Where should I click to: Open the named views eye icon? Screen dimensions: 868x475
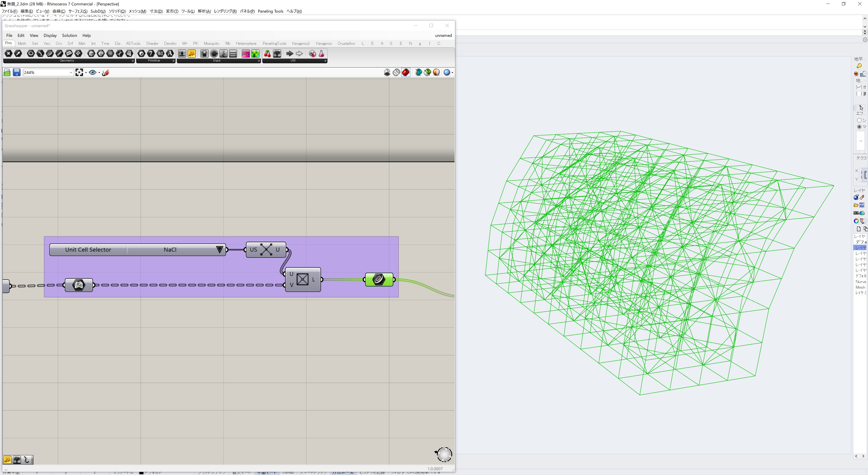point(92,72)
